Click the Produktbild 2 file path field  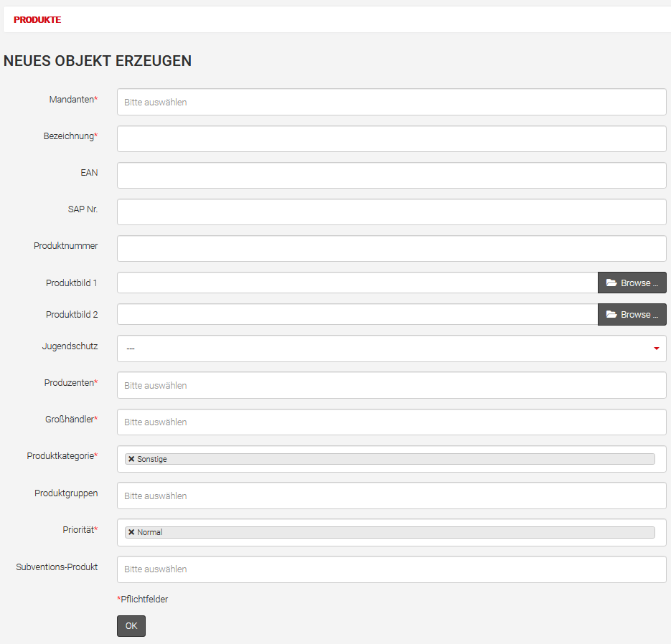coord(357,315)
